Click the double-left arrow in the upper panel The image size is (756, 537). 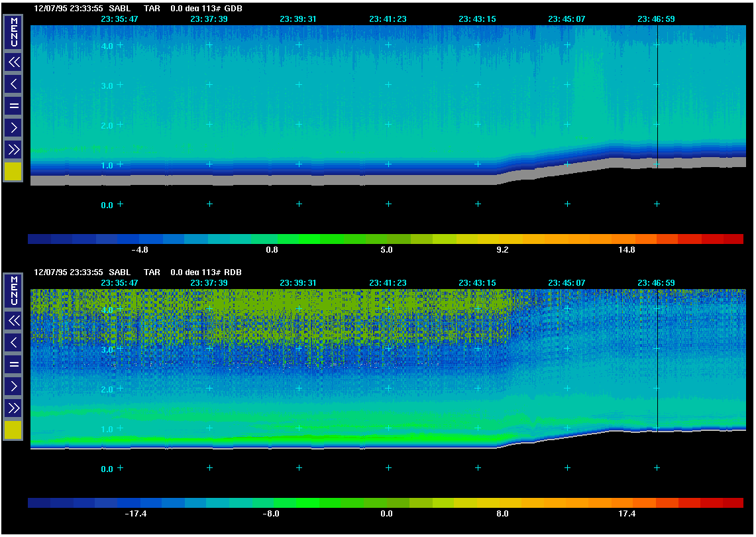[13, 62]
